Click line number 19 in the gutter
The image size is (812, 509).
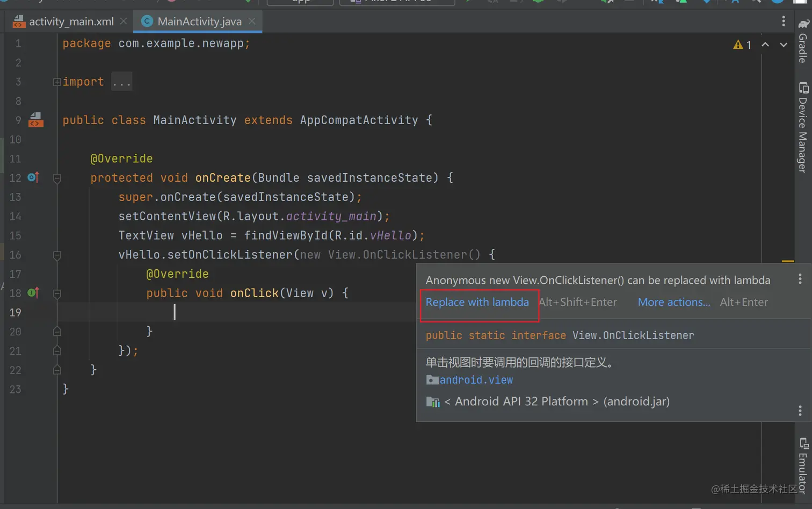[x=15, y=312]
